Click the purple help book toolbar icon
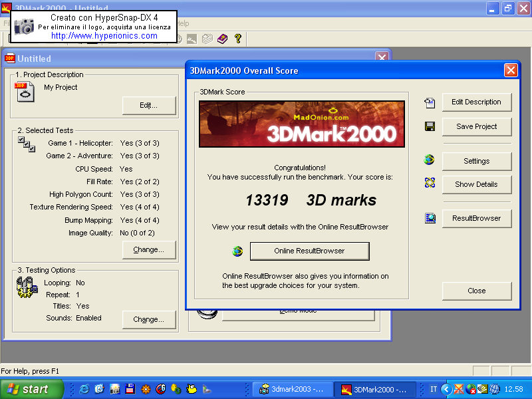Image resolution: width=532 pixels, height=399 pixels. pyautogui.click(x=223, y=39)
